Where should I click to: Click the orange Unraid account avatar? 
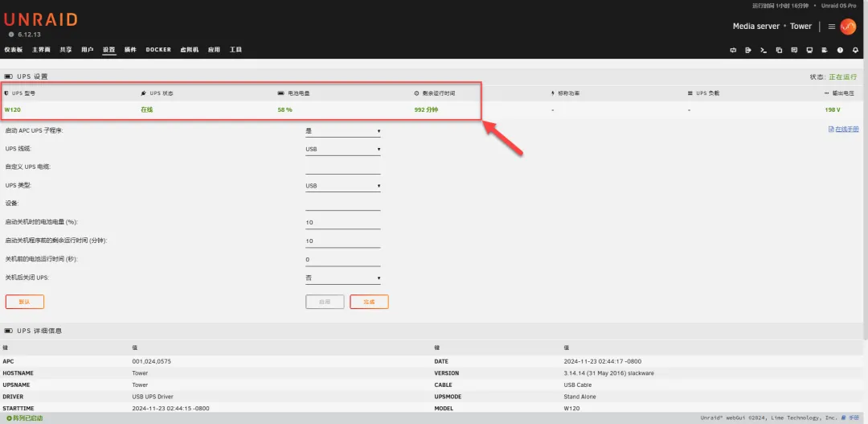[848, 27]
